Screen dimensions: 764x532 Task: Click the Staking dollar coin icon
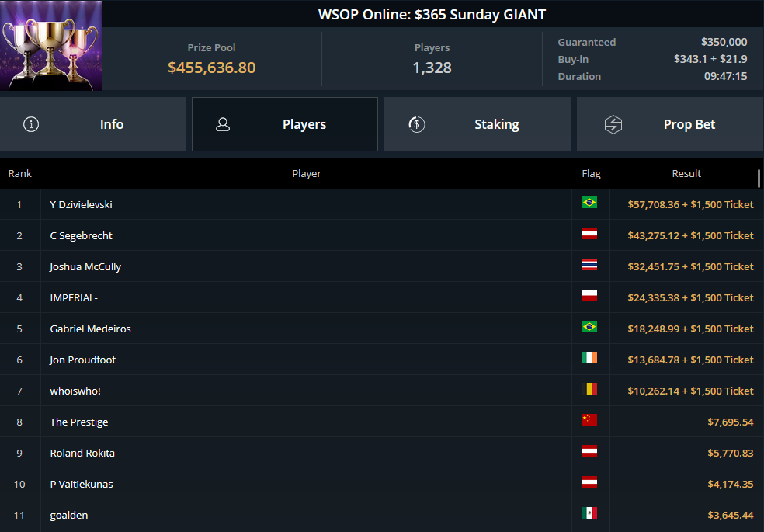tap(417, 124)
